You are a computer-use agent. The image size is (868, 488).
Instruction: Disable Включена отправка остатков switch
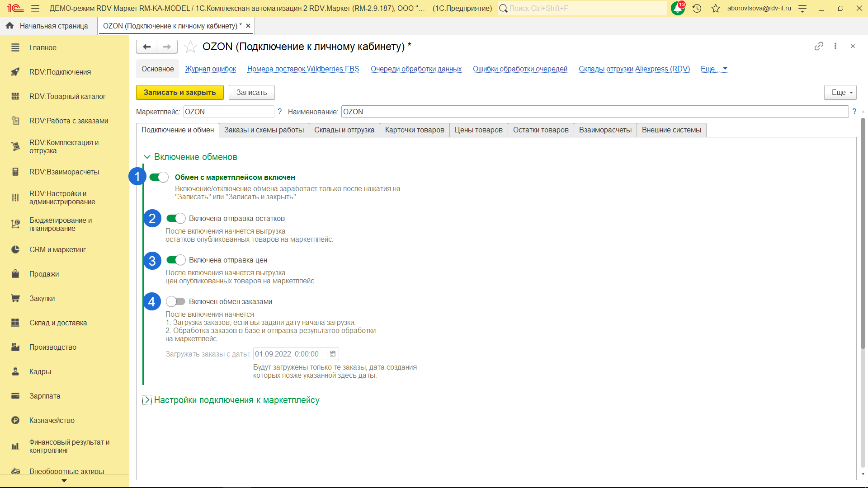(x=176, y=218)
